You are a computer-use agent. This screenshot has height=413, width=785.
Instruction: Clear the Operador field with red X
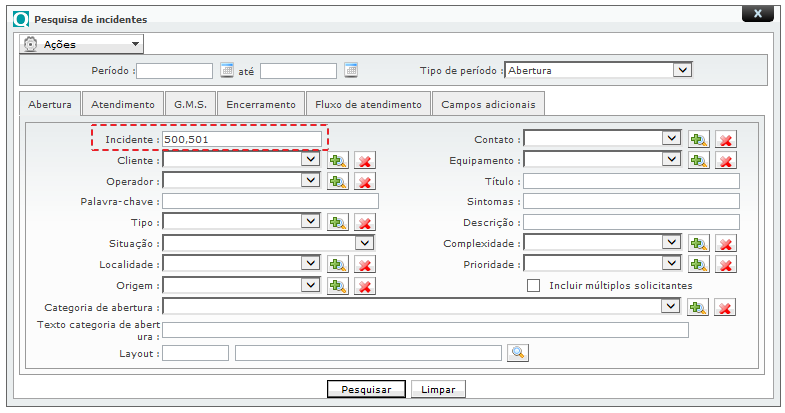pos(365,181)
